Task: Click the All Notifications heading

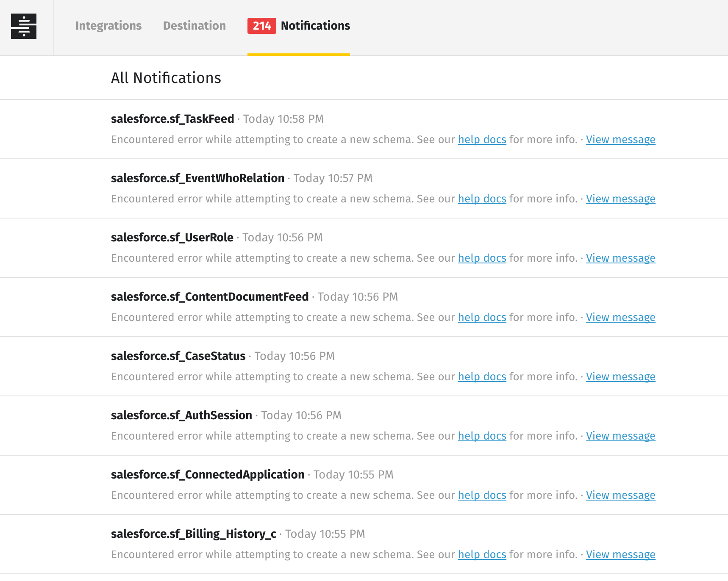Action: point(166,78)
